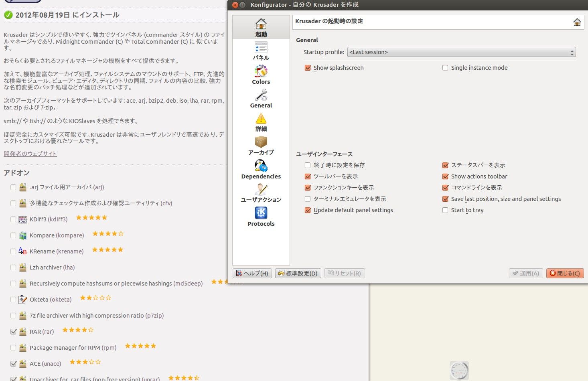588x381 pixels.
Task: Enable Start to tray checkbox
Action: tap(445, 210)
